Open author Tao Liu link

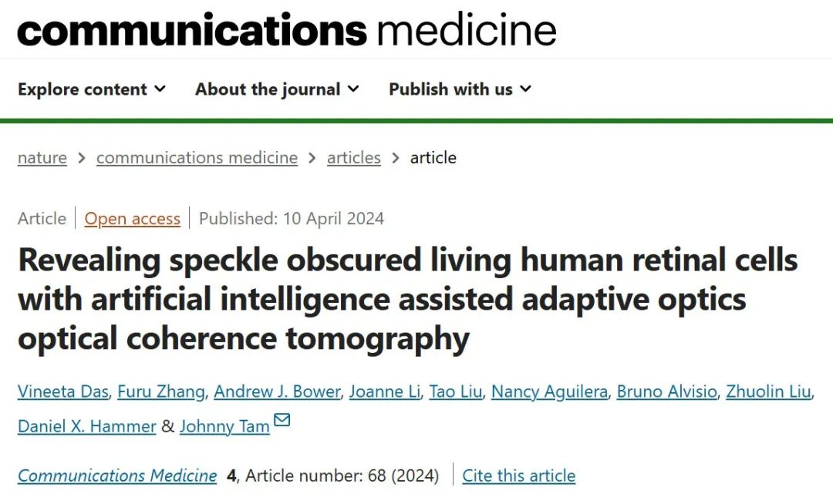456,392
